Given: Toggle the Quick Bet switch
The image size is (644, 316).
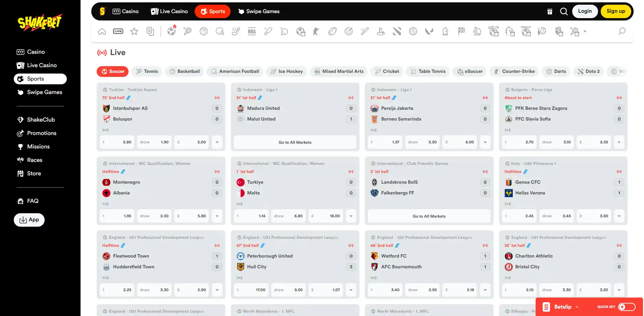Looking at the screenshot, I should (627, 307).
